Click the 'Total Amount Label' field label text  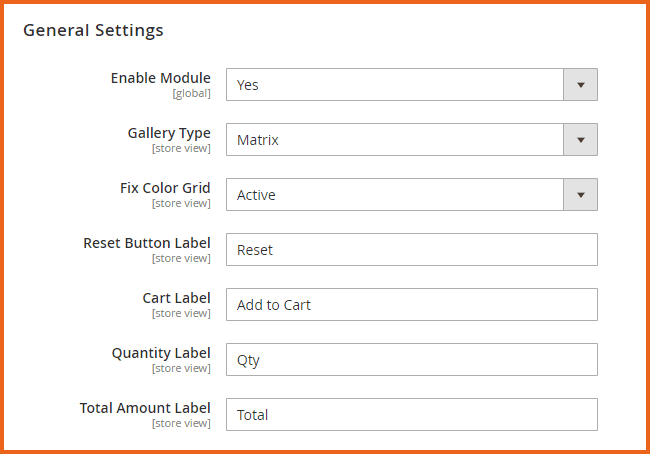pos(145,408)
